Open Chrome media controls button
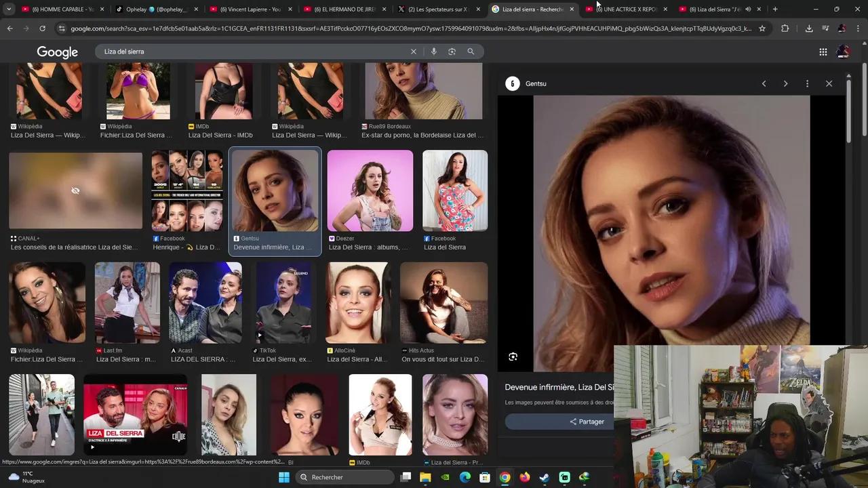The image size is (868, 488). pyautogui.click(x=825, y=28)
